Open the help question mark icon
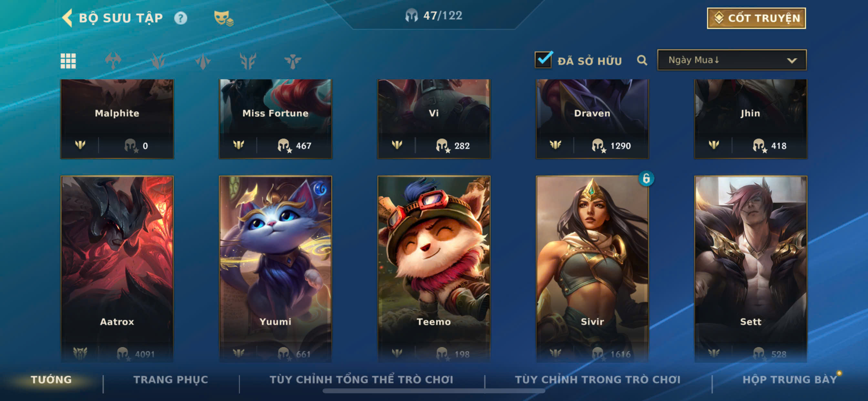The width and height of the screenshot is (868, 401). coord(180,18)
